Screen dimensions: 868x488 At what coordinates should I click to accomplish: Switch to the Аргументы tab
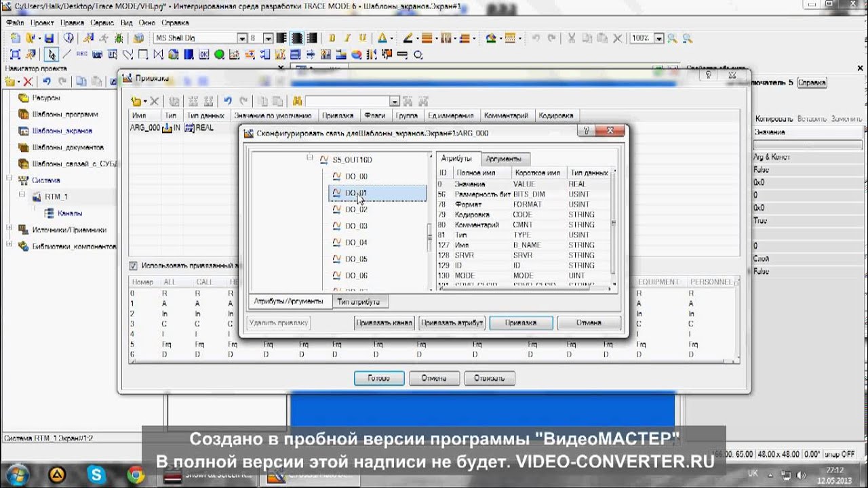pos(504,159)
